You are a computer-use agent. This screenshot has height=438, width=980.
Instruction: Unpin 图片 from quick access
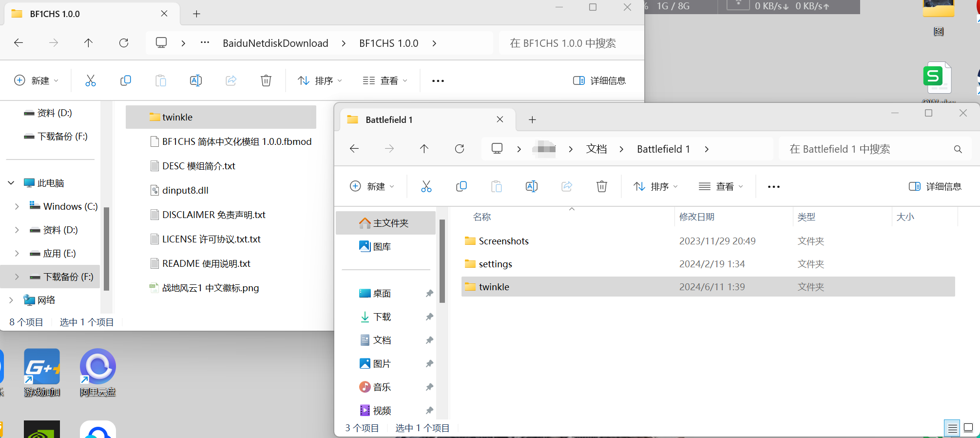[x=429, y=364]
